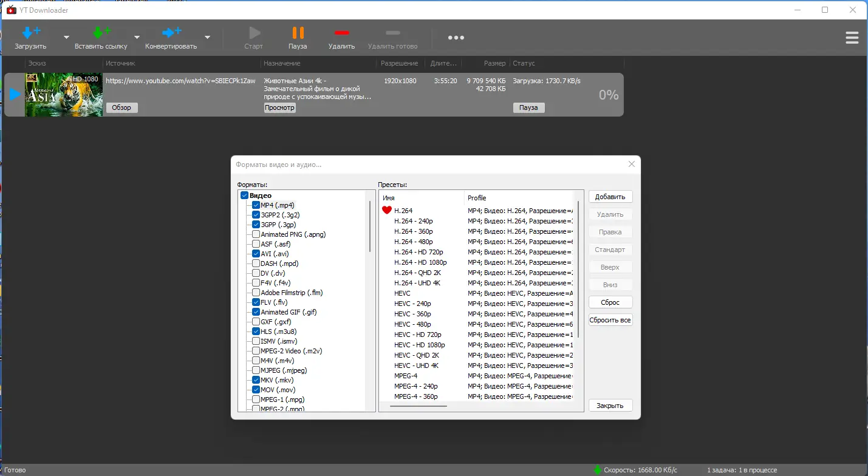868x476 pixels.
Task: Click the Разрешение column header
Action: (399, 63)
